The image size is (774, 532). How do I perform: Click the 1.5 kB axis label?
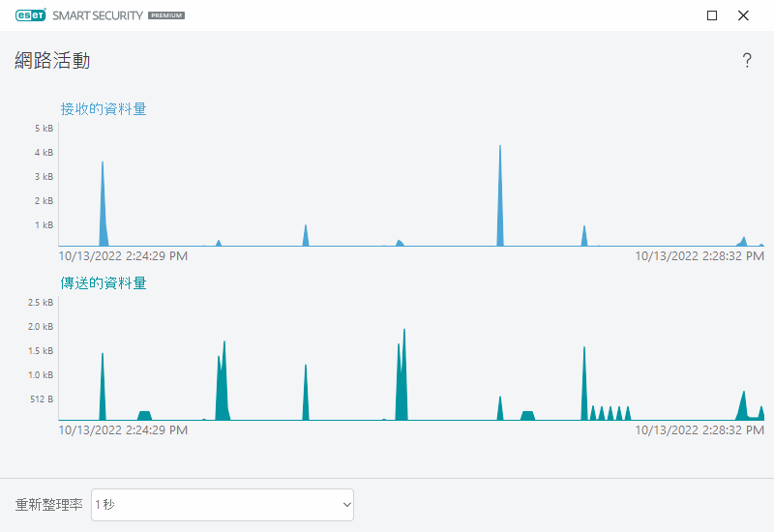coord(41,351)
